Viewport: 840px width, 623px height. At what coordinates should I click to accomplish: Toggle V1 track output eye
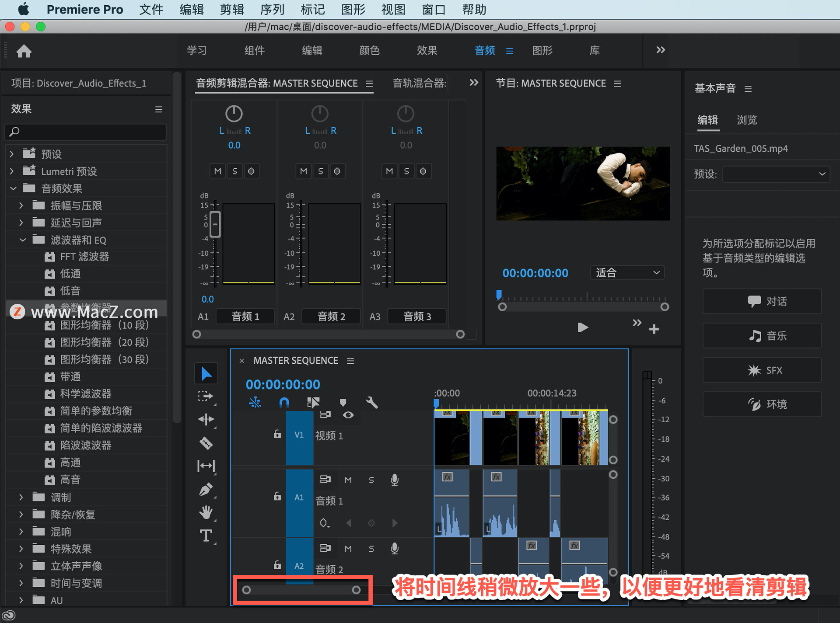pyautogui.click(x=348, y=415)
